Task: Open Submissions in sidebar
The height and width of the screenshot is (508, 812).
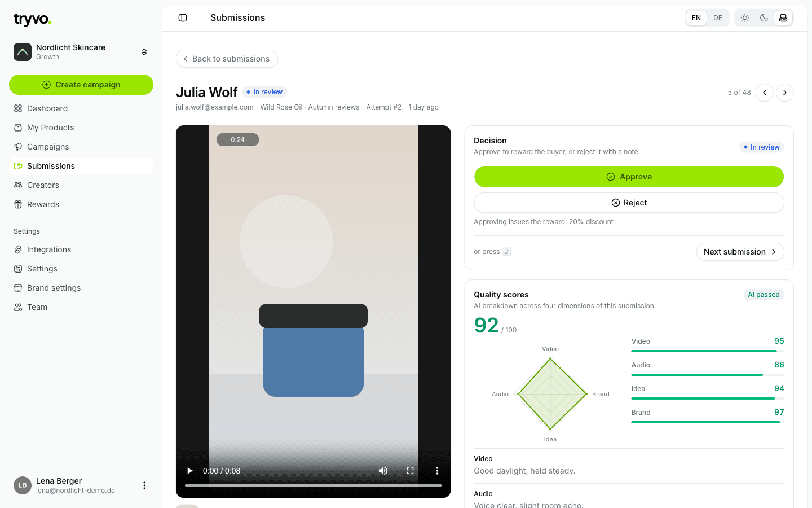Action: tap(81, 166)
